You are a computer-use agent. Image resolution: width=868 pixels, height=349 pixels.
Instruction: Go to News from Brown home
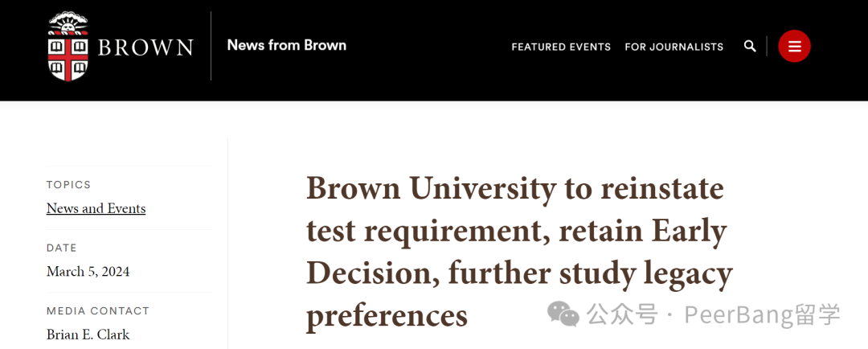287,45
